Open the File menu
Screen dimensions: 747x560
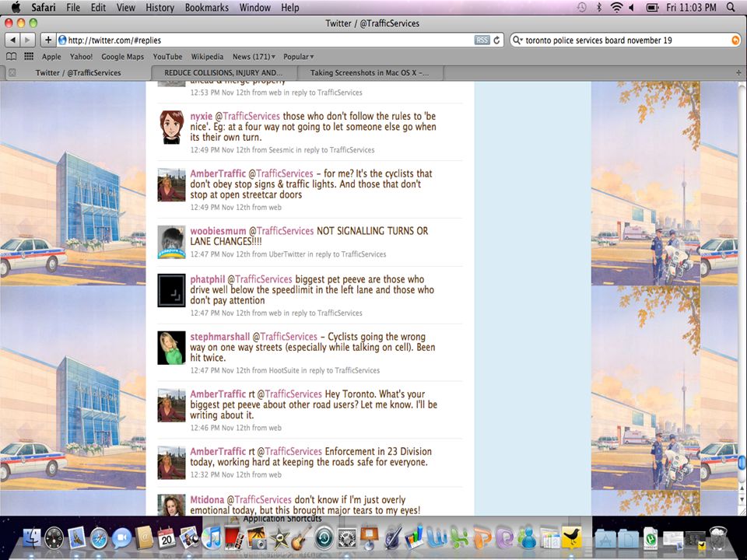coord(73,7)
